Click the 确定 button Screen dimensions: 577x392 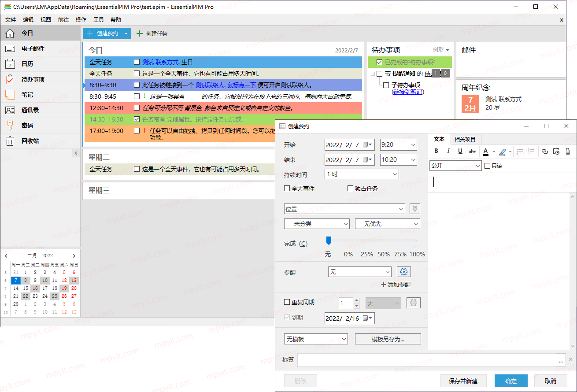point(511,381)
